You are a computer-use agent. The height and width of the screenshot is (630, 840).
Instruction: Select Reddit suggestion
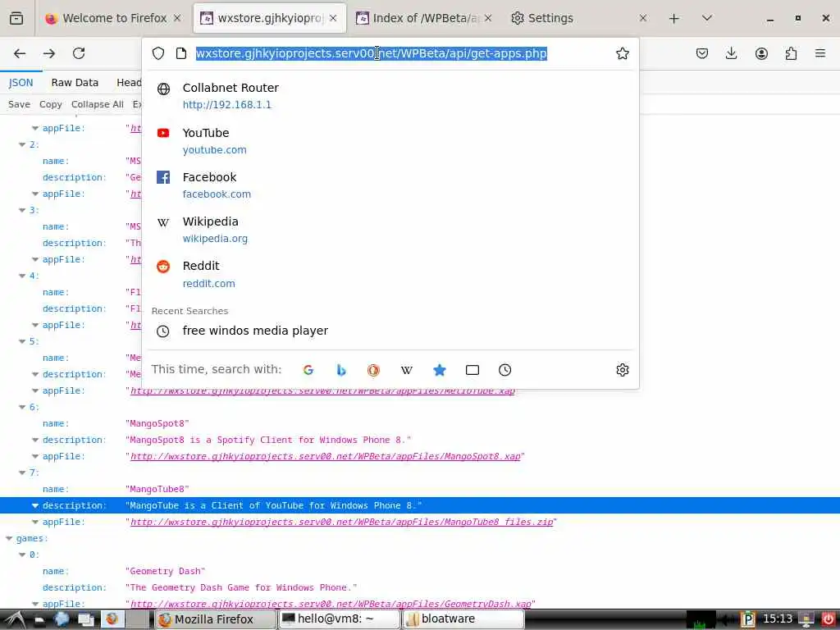390,274
